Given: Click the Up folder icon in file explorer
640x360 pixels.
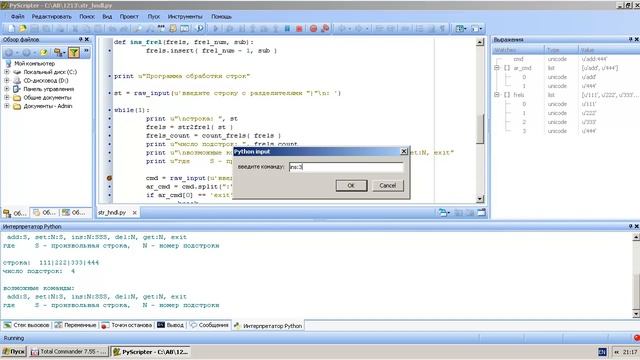Looking at the screenshot, I should click(44, 52).
